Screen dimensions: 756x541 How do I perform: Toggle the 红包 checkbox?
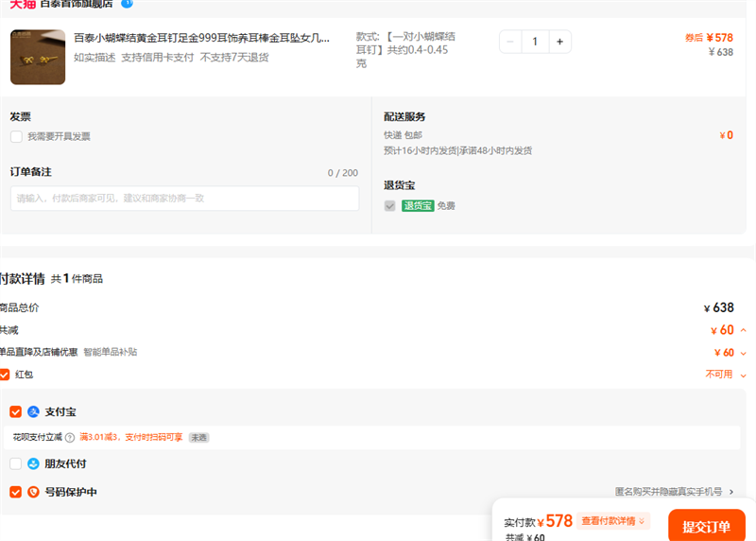tap(5, 375)
